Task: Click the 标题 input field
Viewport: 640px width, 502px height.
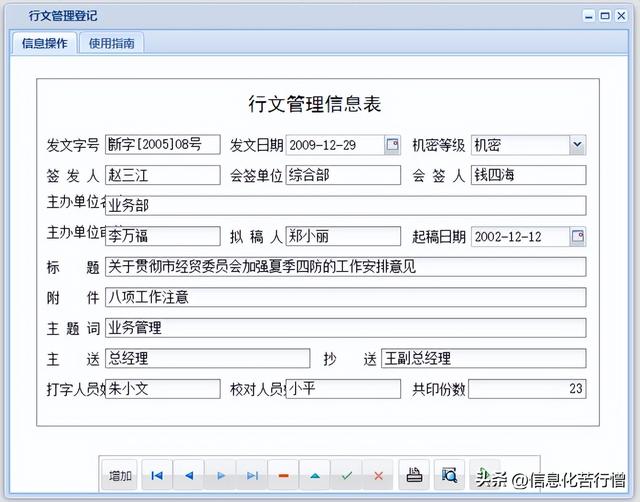Action: [346, 267]
